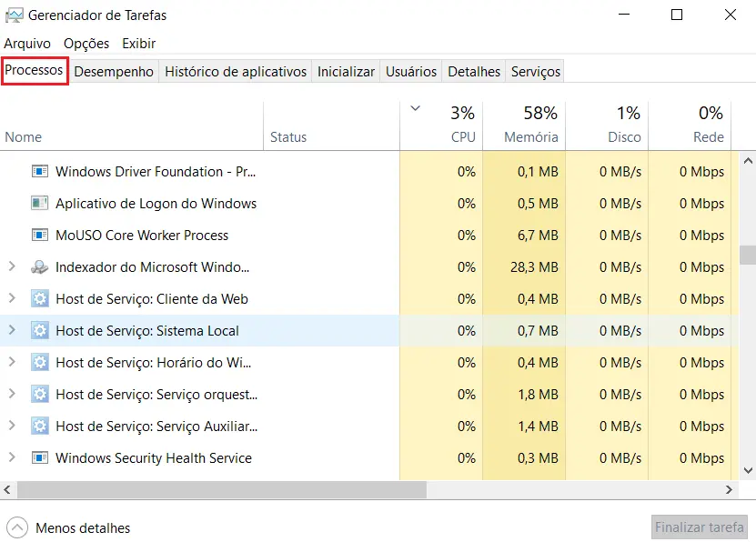The height and width of the screenshot is (542, 756).
Task: Click the gear icon for Host de Serviço: Cliente da Web
Action: click(39, 298)
